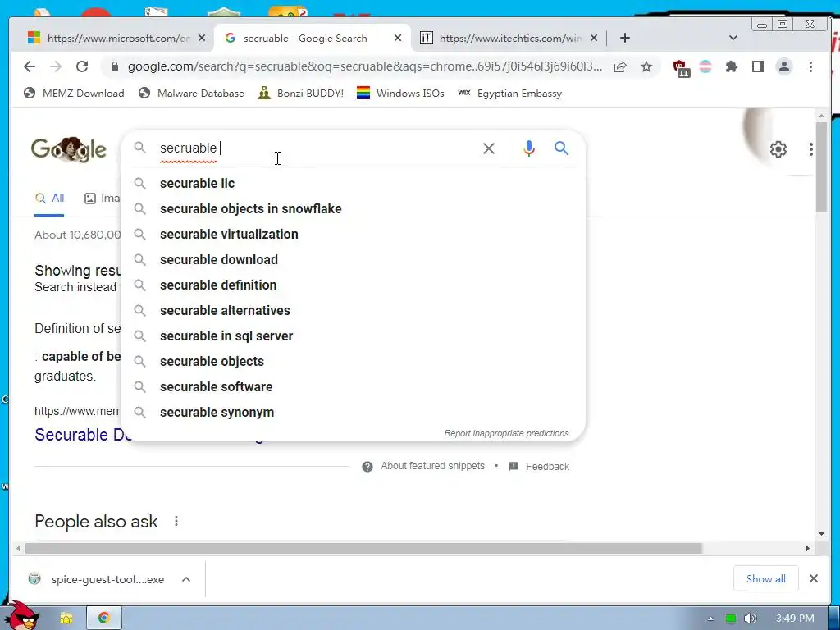840x630 pixels.
Task: Open the MEMZ Download bookmark
Action: tap(74, 94)
